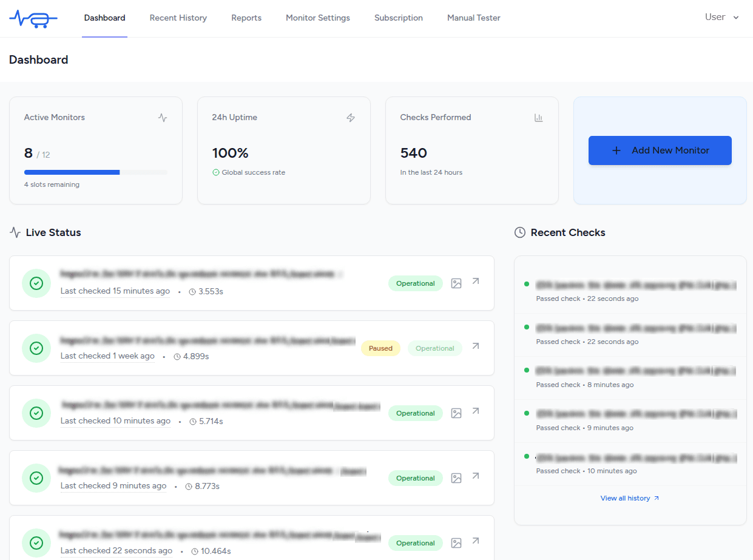Viewport: 753px width, 560px height.
Task: Click the image icon on the monitor checked 10 minutes ago
Action: [x=456, y=413]
